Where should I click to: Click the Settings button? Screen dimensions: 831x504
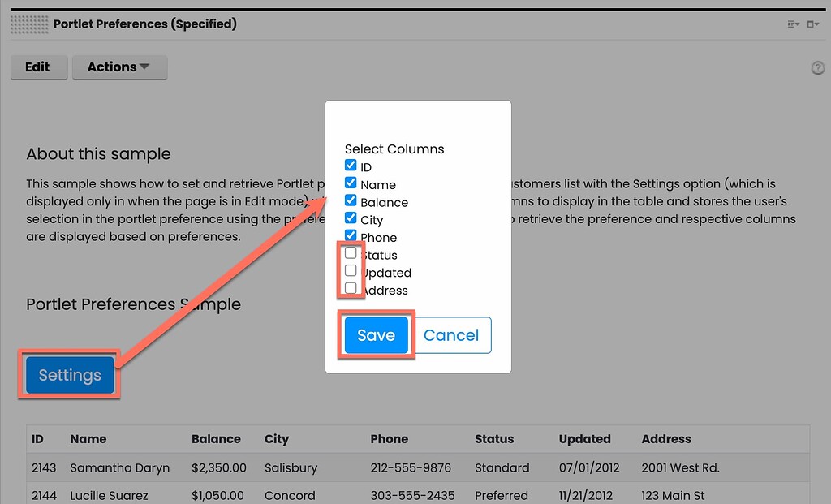point(69,375)
